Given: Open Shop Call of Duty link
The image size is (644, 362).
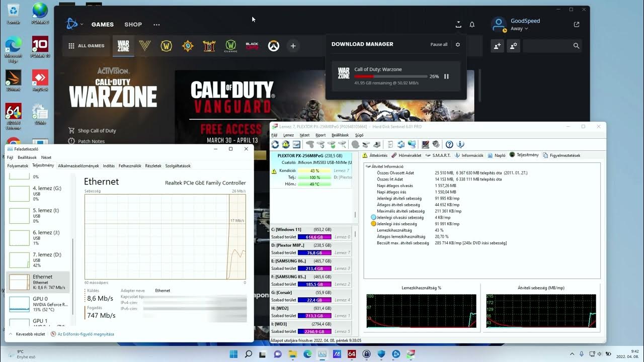Looking at the screenshot, I should 92,131.
